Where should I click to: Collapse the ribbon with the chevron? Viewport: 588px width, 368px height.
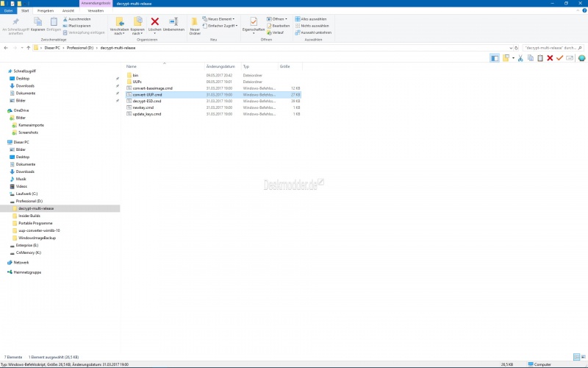[578, 10]
